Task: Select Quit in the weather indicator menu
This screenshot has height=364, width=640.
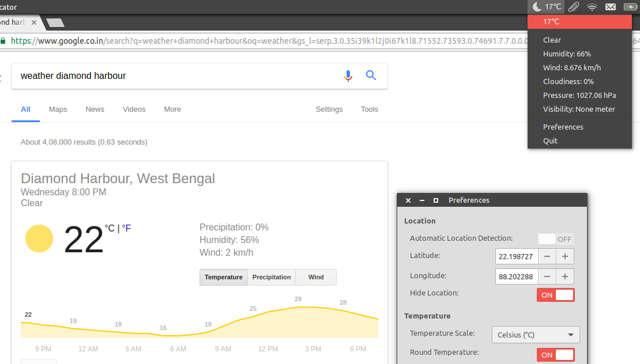Action: [x=579, y=141]
